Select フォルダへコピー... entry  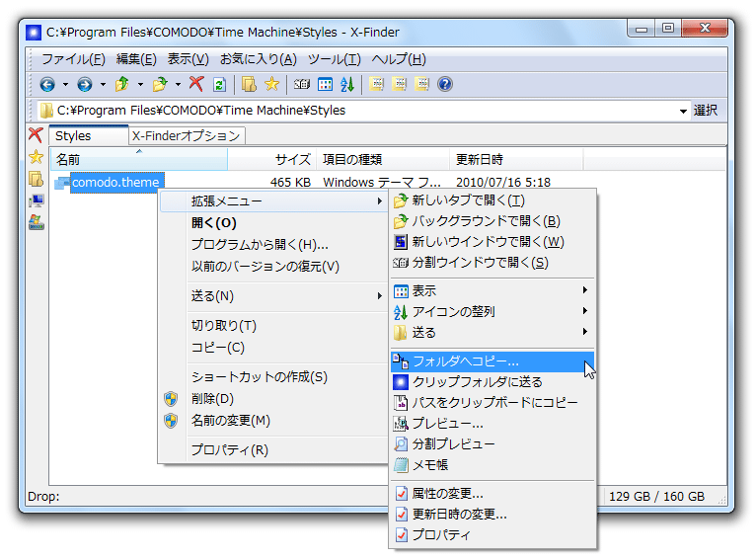(x=491, y=361)
